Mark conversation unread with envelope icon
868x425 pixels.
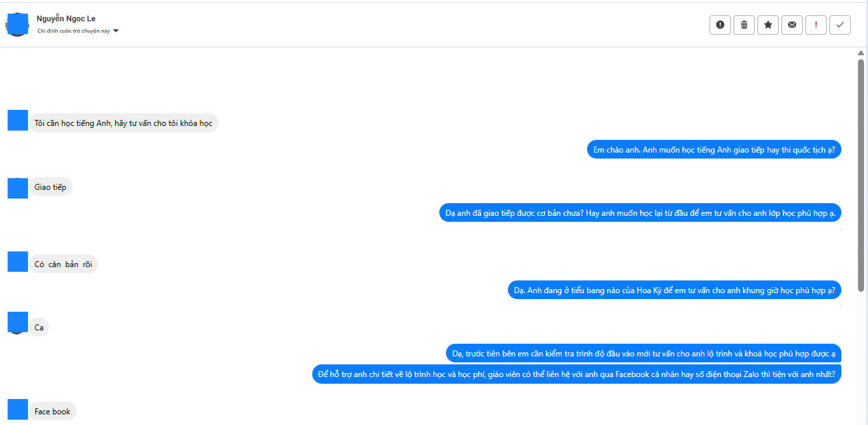(791, 25)
